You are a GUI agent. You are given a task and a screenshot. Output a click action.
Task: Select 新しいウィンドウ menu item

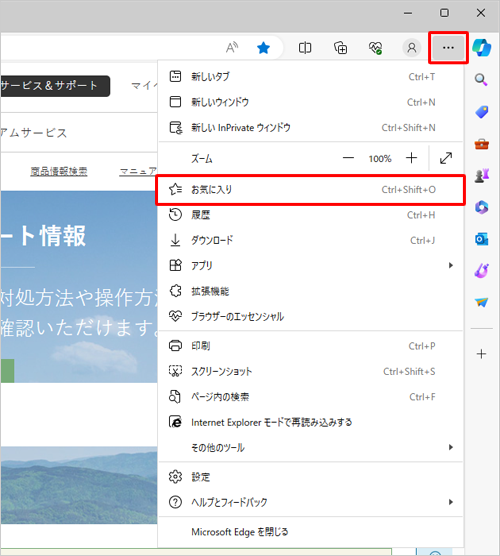(x=311, y=102)
